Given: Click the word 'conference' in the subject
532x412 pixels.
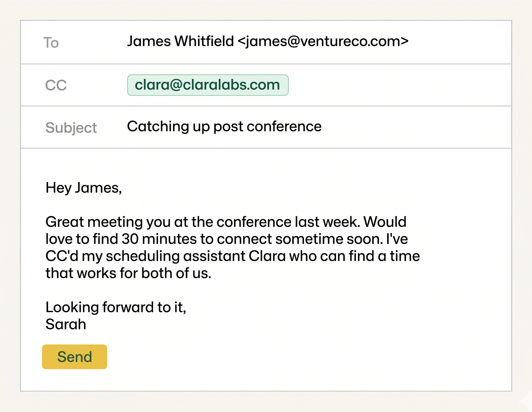Looking at the screenshot, I should point(284,126).
